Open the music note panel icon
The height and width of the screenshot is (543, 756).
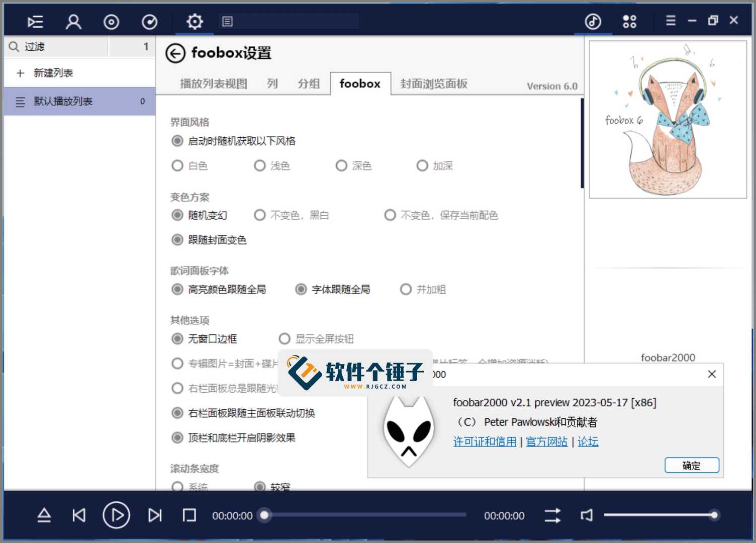(593, 22)
